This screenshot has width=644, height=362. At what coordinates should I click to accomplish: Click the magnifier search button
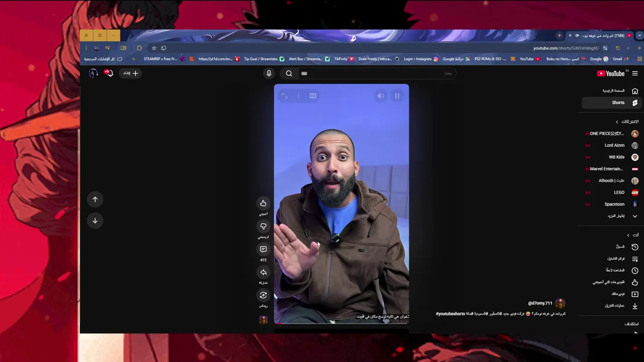tap(289, 73)
